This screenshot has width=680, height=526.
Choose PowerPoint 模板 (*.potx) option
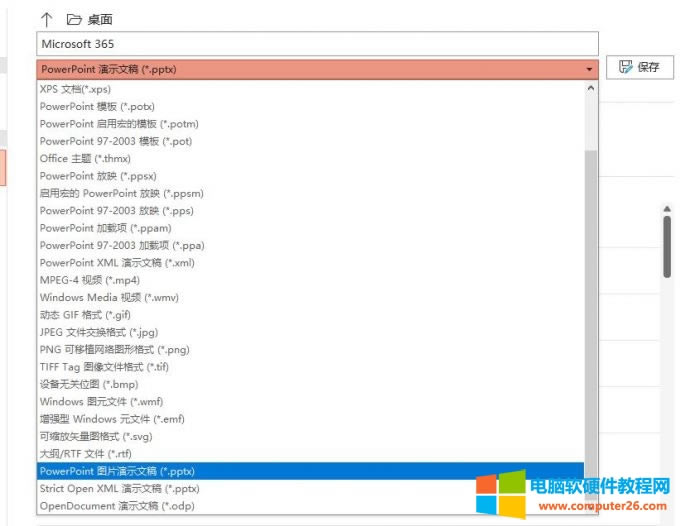97,106
